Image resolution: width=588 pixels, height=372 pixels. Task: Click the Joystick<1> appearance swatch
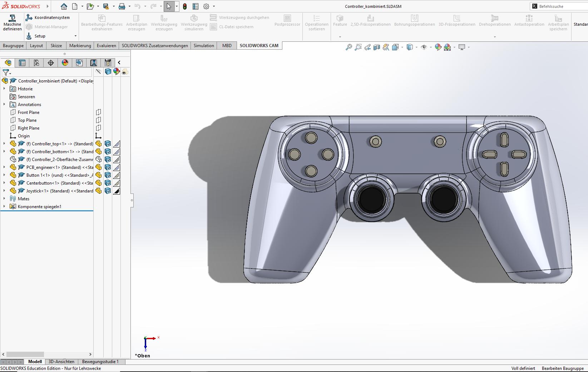coord(117,191)
